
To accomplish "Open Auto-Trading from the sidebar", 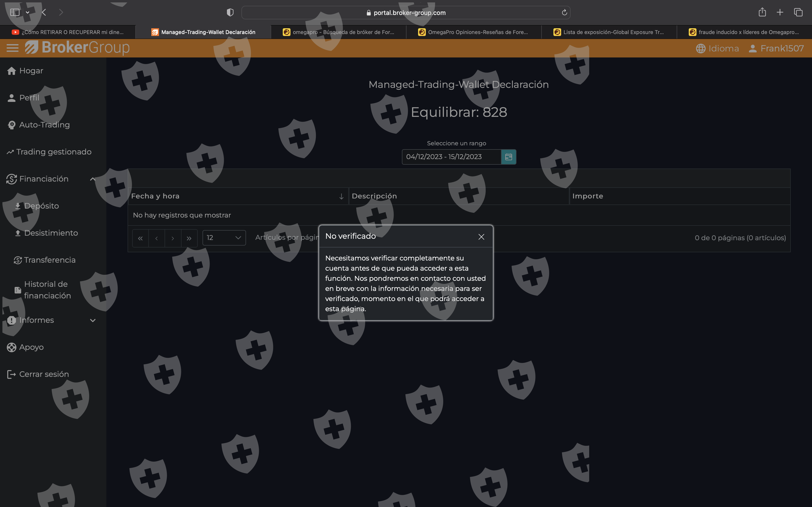I will pyautogui.click(x=44, y=125).
